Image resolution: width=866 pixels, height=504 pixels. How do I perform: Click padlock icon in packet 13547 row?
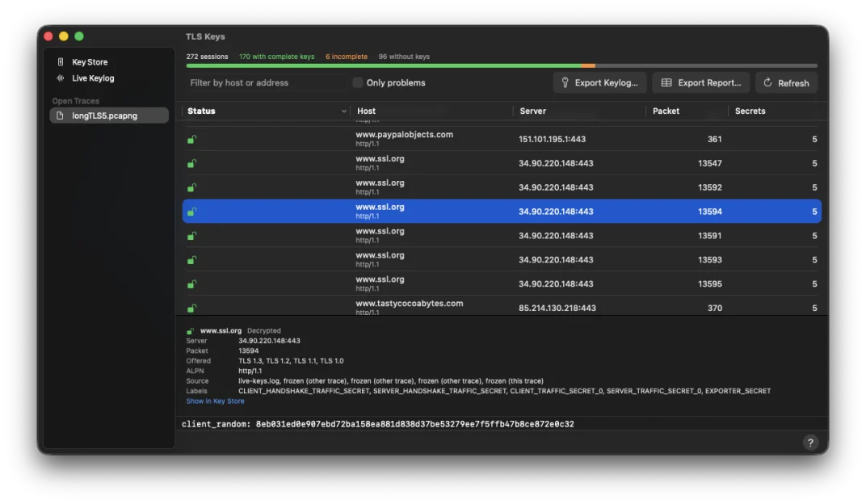click(191, 163)
